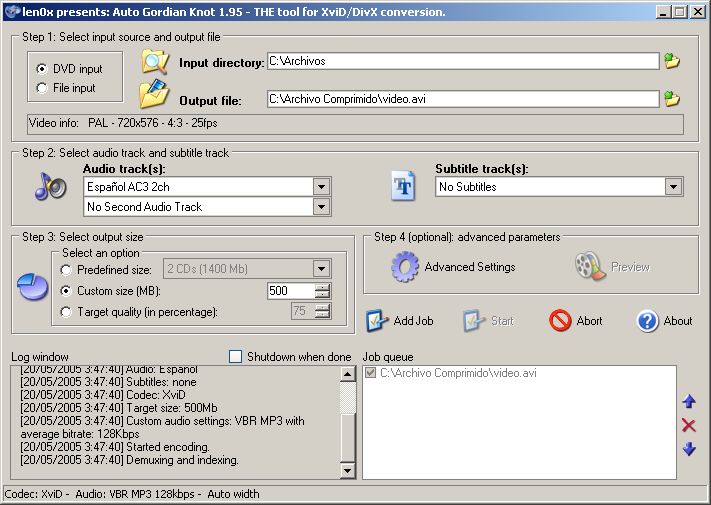Click the application icon in title bar
This screenshot has height=505, width=711.
(x=12, y=11)
